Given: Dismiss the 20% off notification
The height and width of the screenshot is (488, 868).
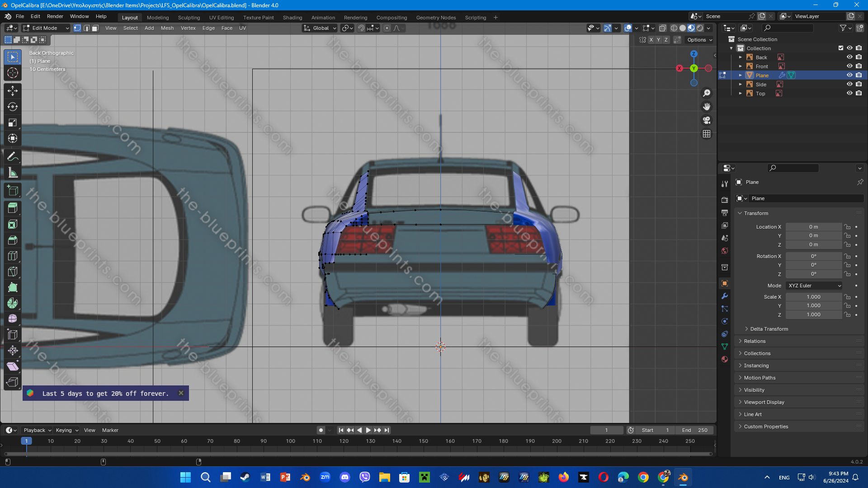Looking at the screenshot, I should click(181, 393).
